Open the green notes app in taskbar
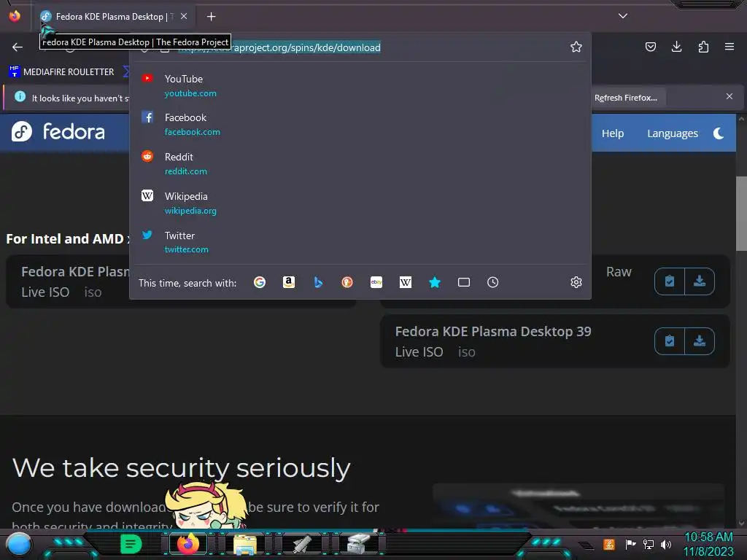This screenshot has height=560, width=747. tap(131, 544)
